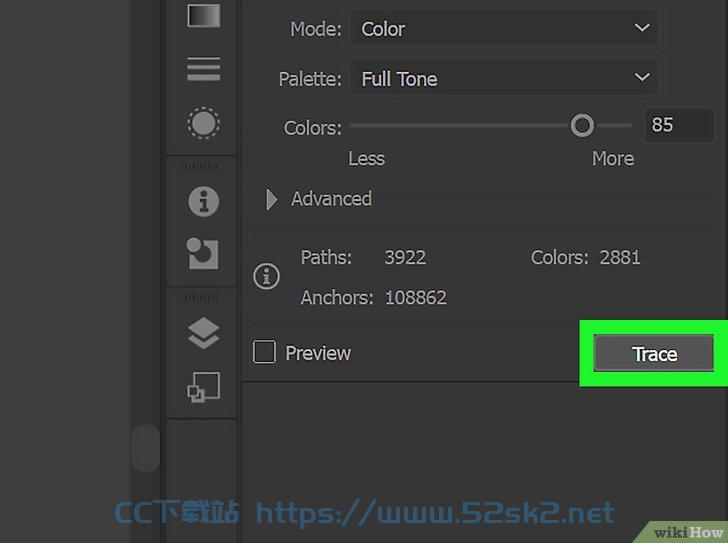Click the vertical scrollbar thumb at left
This screenshot has width=728, height=543.
coord(145,447)
